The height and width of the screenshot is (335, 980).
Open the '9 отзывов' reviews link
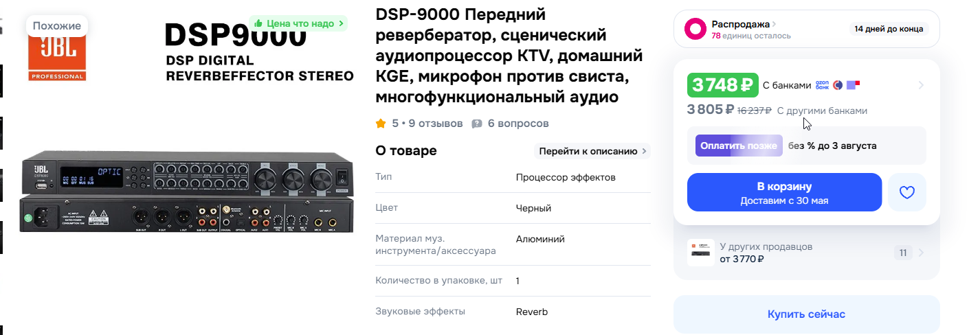coord(437,124)
